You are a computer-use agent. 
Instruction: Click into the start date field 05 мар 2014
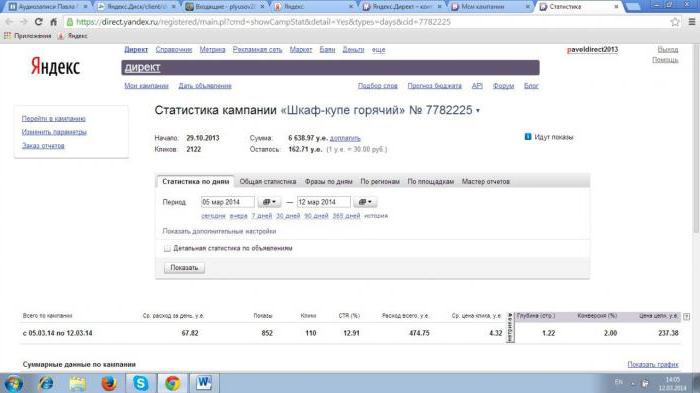pyautogui.click(x=228, y=202)
